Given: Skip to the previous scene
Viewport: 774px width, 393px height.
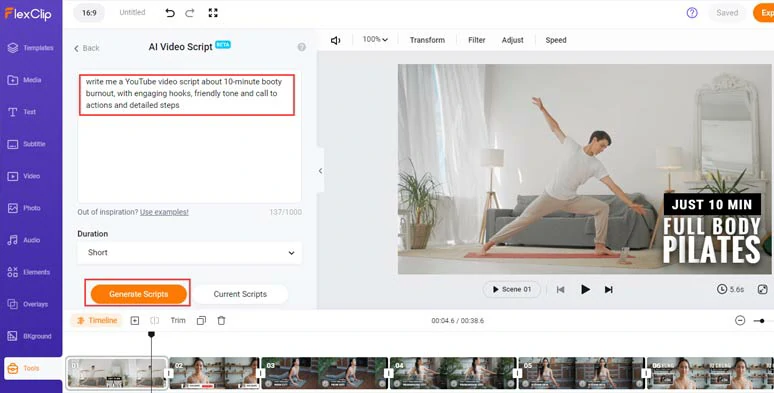Looking at the screenshot, I should (560, 289).
